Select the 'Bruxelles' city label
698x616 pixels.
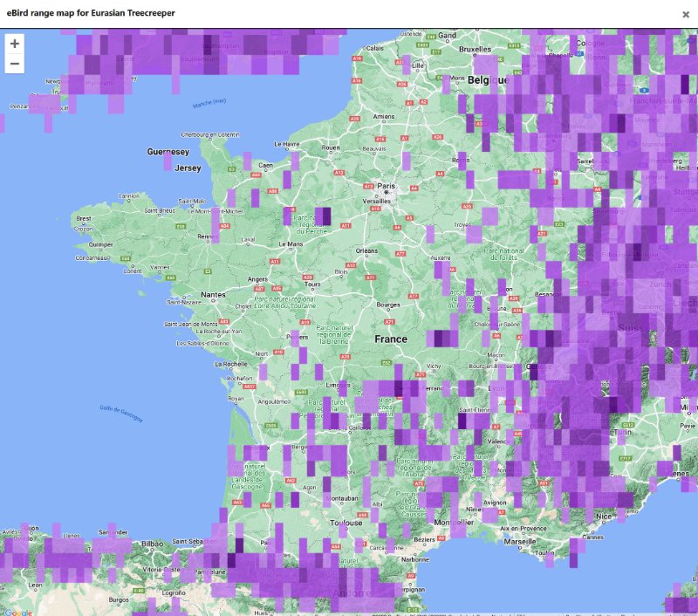point(475,49)
